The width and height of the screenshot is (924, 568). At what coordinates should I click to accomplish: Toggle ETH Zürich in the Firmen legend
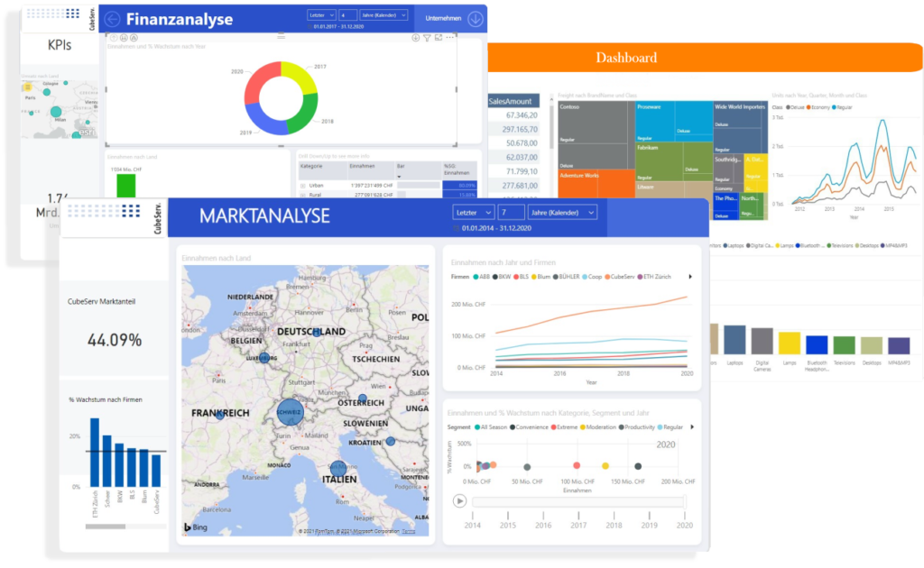tap(653, 277)
